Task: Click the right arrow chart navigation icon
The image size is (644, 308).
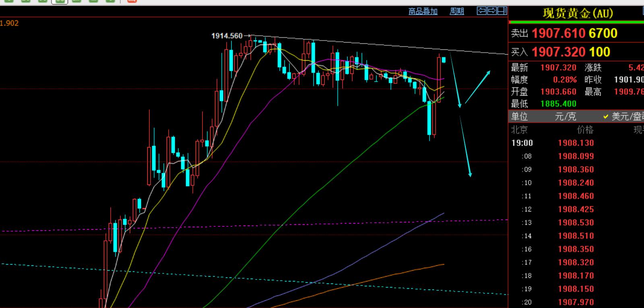Action: pyautogui.click(x=492, y=11)
